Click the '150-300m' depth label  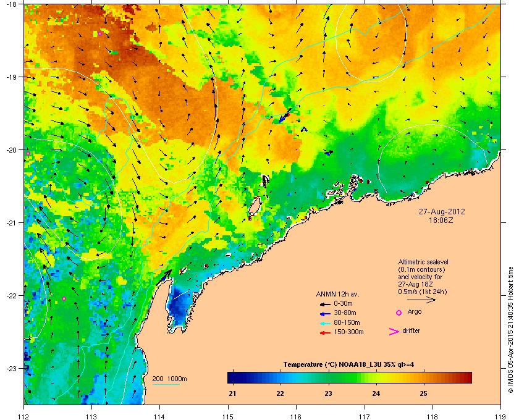click(349, 332)
